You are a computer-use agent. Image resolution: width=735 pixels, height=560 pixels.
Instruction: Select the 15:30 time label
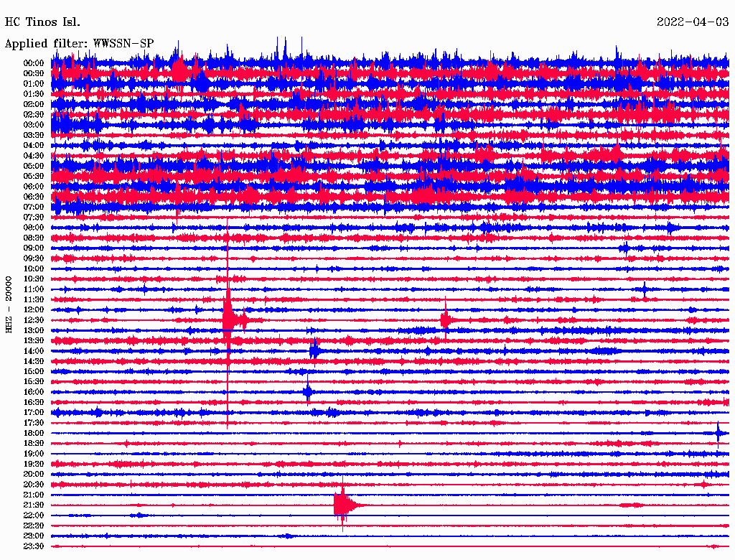[x=34, y=382]
